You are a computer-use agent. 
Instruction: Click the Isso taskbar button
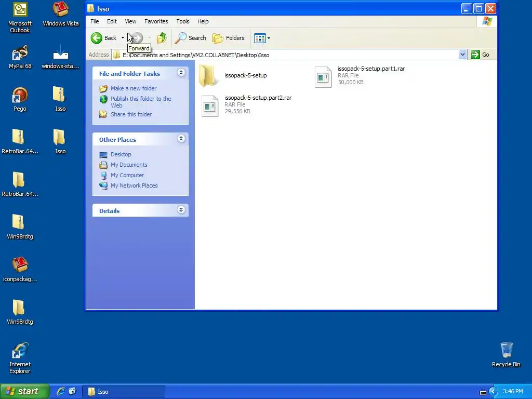[x=124, y=392]
